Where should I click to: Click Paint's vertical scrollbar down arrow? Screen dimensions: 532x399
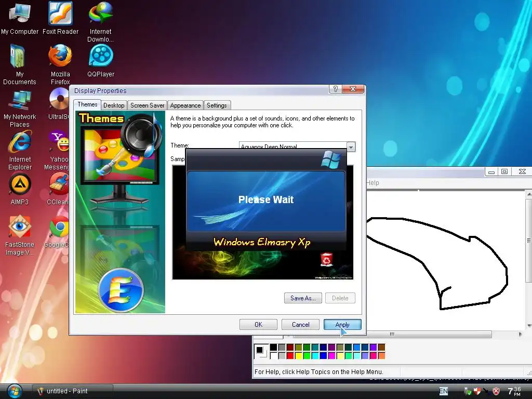(529, 326)
